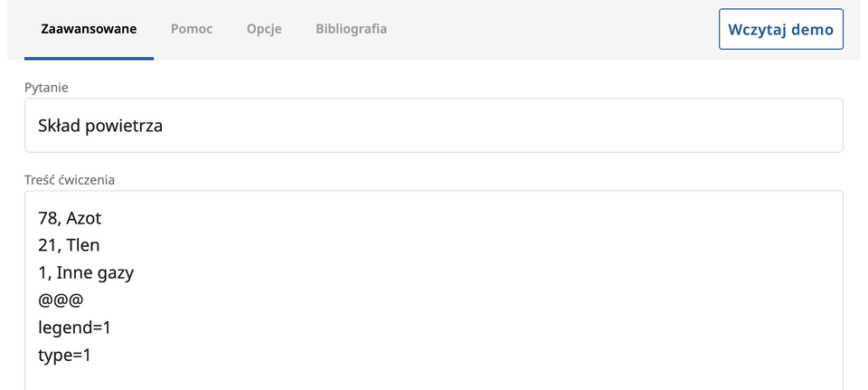This screenshot has width=868, height=390.
Task: Click the number 78 in exercise content
Action: point(47,218)
